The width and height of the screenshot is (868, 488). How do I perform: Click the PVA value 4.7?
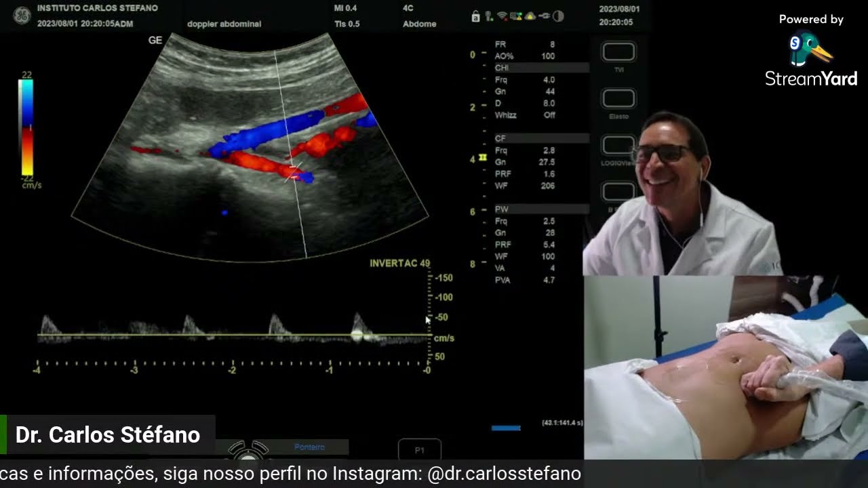point(549,280)
